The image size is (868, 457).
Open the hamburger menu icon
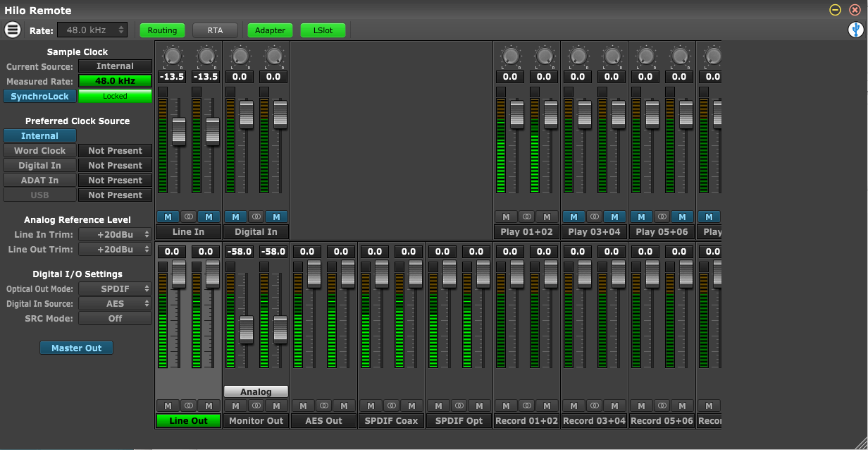(13, 30)
